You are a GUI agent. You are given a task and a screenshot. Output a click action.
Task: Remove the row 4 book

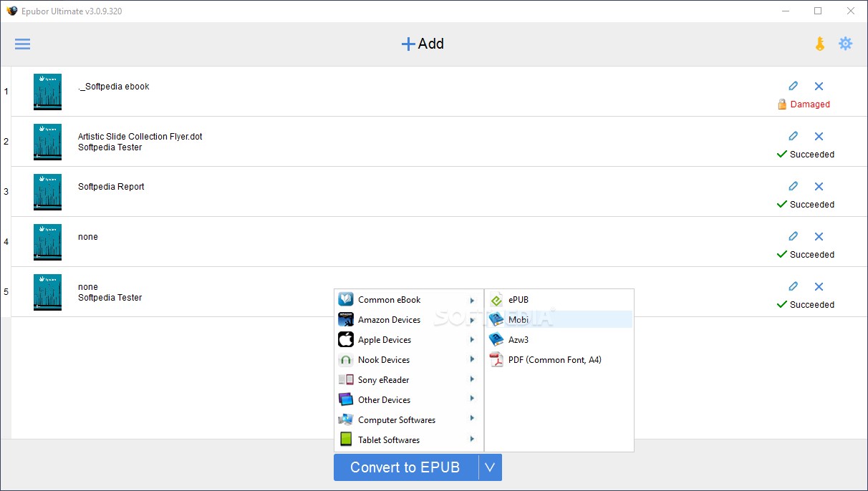[x=819, y=236]
